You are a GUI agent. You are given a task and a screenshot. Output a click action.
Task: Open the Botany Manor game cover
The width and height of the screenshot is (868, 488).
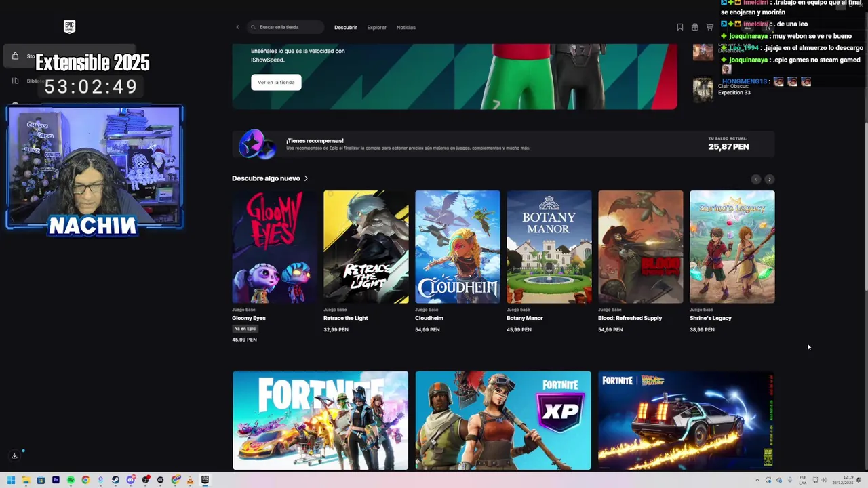pos(549,247)
